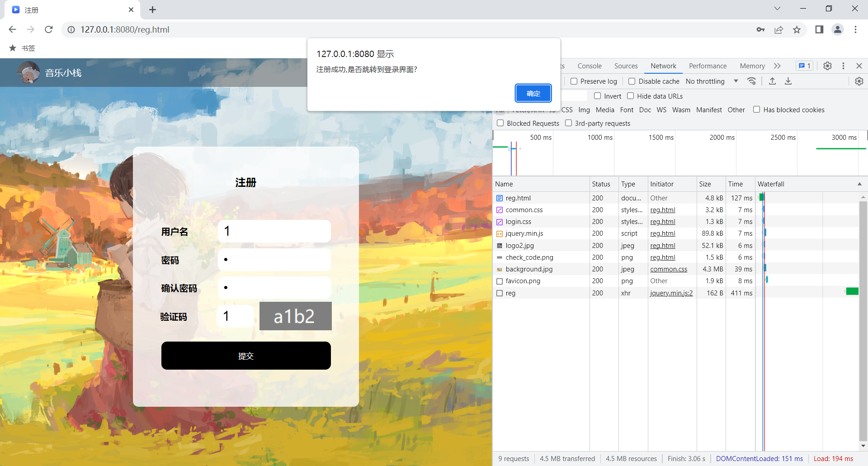Expand more DevTools tabs chevron
Image resolution: width=868 pixels, height=466 pixels.
(777, 66)
